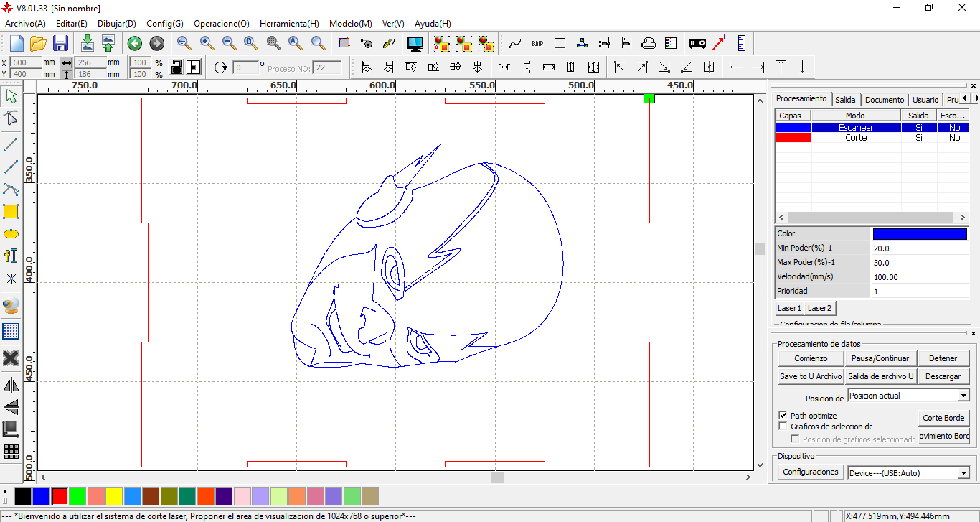Switch to the Documento tab
The width and height of the screenshot is (980, 522).
click(884, 100)
